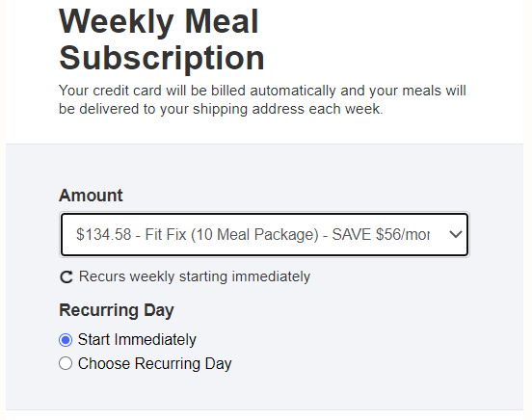Click the "Subscription" title word
Viewport: 532px width, 420px height.
point(162,59)
